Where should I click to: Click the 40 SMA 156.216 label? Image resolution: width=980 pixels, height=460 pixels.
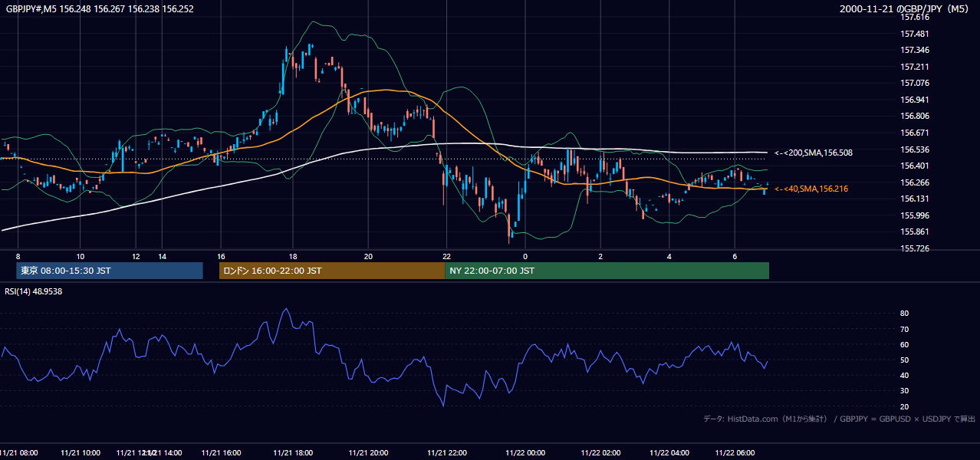(811, 189)
